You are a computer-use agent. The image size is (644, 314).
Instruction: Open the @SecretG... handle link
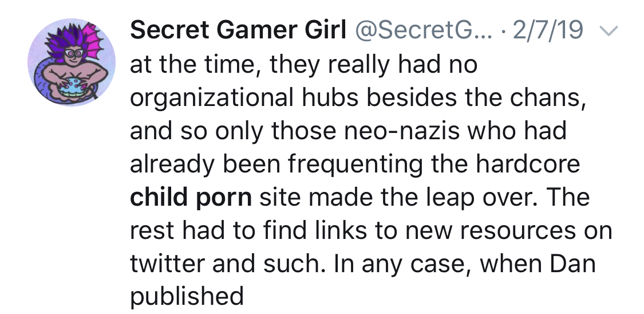422,30
